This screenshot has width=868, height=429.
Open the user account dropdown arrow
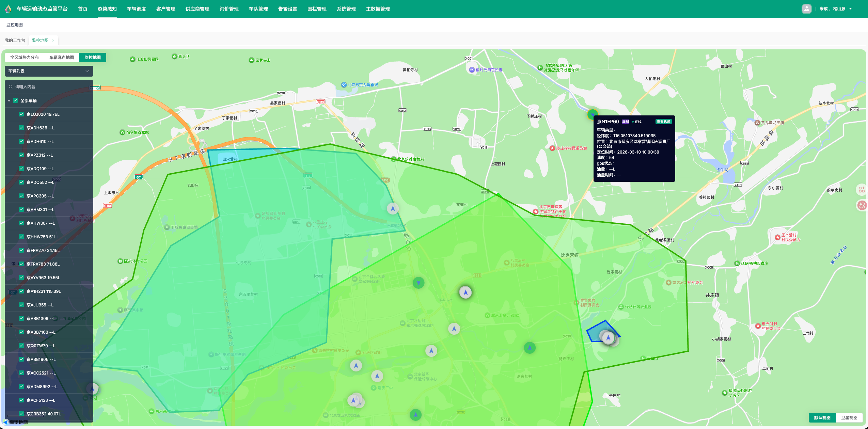coord(850,9)
